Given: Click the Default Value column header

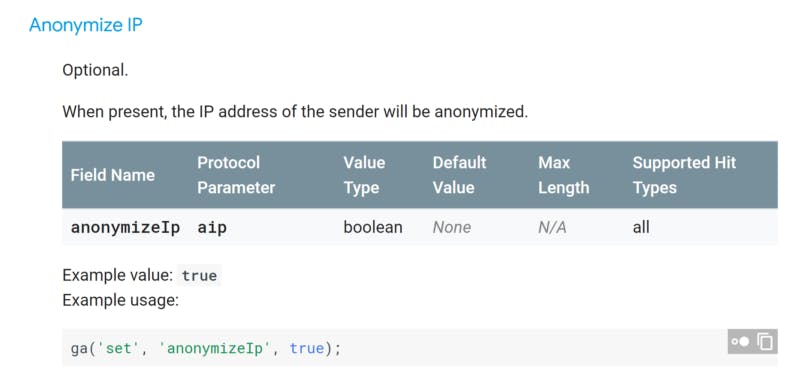Looking at the screenshot, I should tap(459, 175).
